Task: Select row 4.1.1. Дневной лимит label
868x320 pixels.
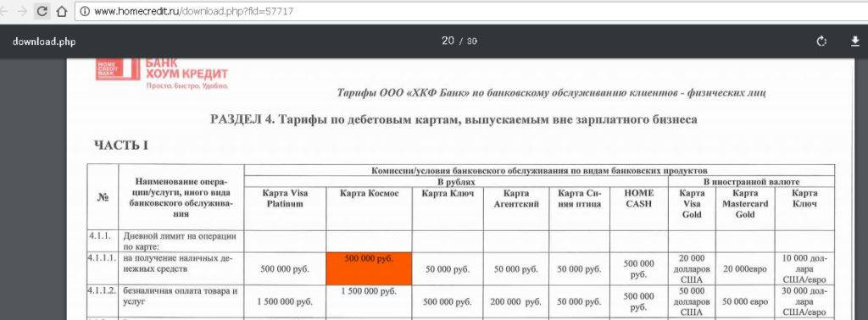Action: pyautogui.click(x=180, y=241)
